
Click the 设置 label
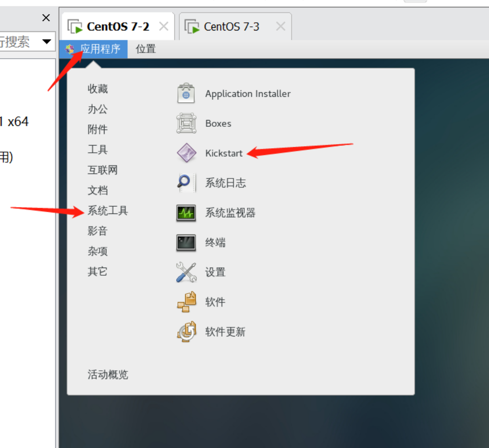(215, 272)
